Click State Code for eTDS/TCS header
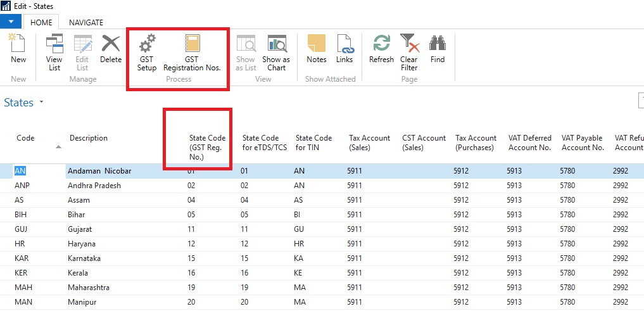Screen dimensions: 644x311 click(x=265, y=143)
